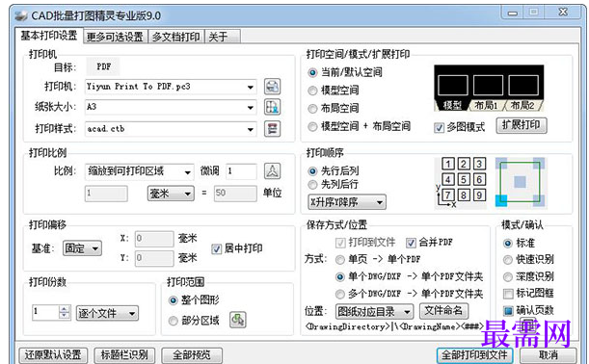Click the highlighted bottom-left corner origin square
Image resolution: width=589 pixels, height=364 pixels.
point(501,200)
